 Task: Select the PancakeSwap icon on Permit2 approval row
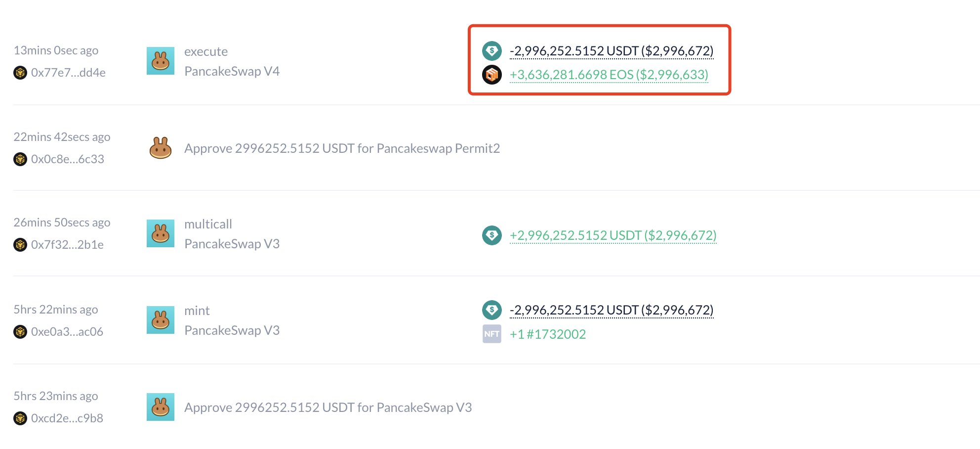[x=160, y=148]
